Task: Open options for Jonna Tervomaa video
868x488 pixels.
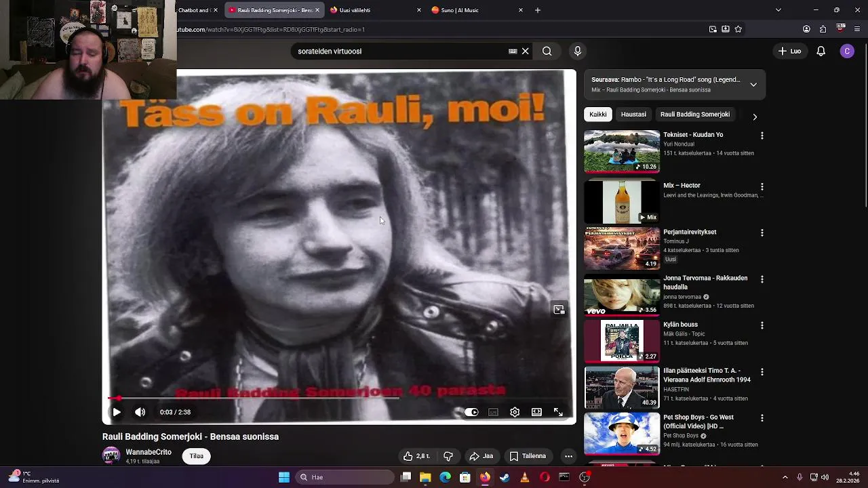Action: pyautogui.click(x=762, y=279)
